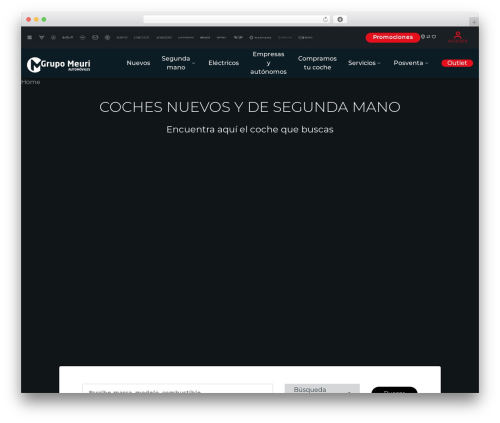Screen dimensions: 500x423
Task: Expand the Segunda mano chevron
Action: (x=194, y=63)
